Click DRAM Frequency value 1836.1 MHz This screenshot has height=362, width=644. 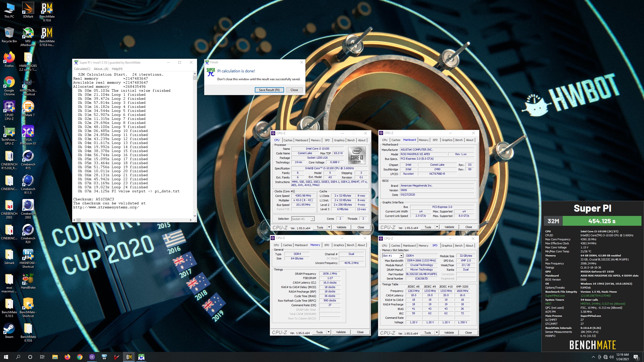point(330,274)
